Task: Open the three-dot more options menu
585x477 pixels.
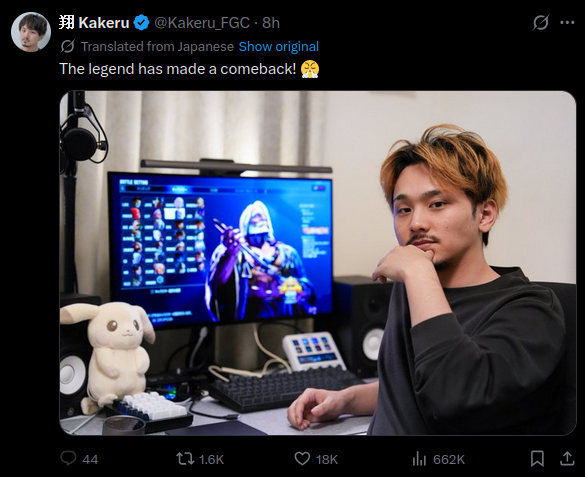Action: tap(567, 23)
